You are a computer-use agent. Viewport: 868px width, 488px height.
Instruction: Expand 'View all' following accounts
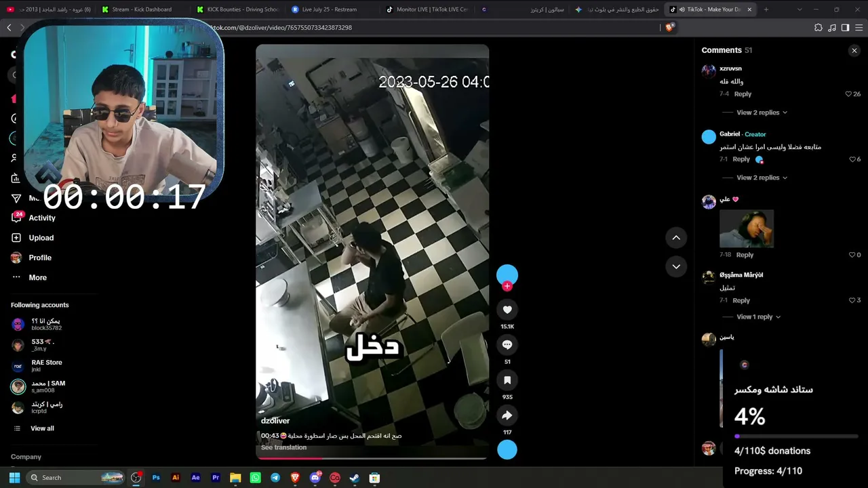click(x=42, y=428)
